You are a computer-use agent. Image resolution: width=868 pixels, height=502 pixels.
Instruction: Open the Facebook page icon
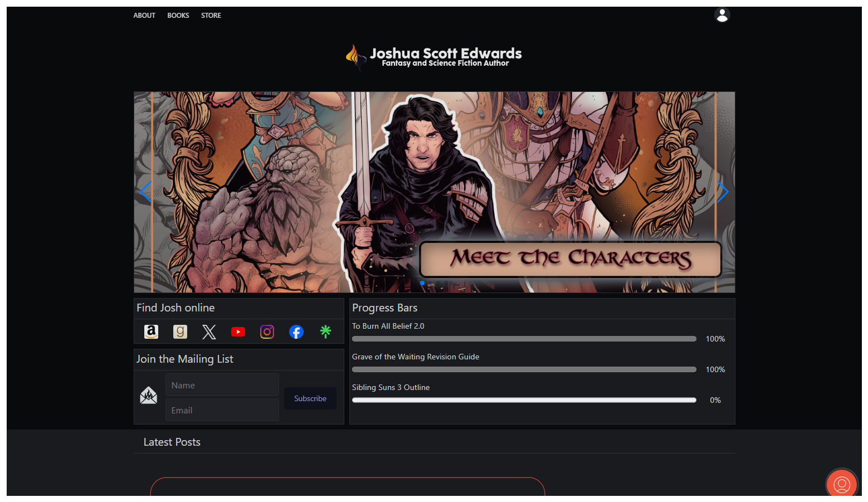click(x=296, y=332)
